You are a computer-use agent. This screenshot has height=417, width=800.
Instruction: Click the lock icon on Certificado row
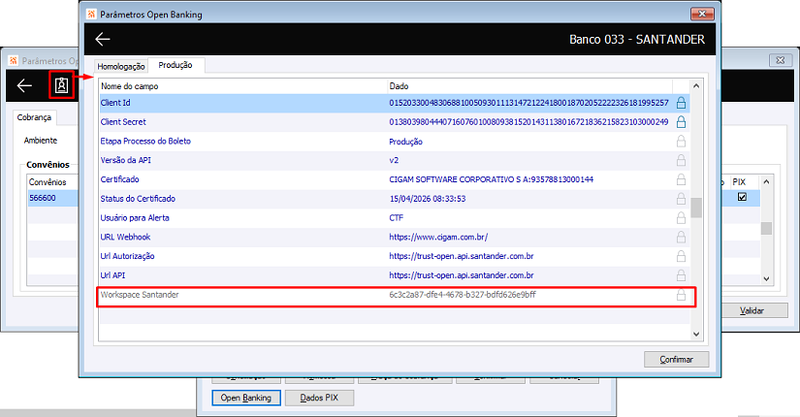coord(681,180)
